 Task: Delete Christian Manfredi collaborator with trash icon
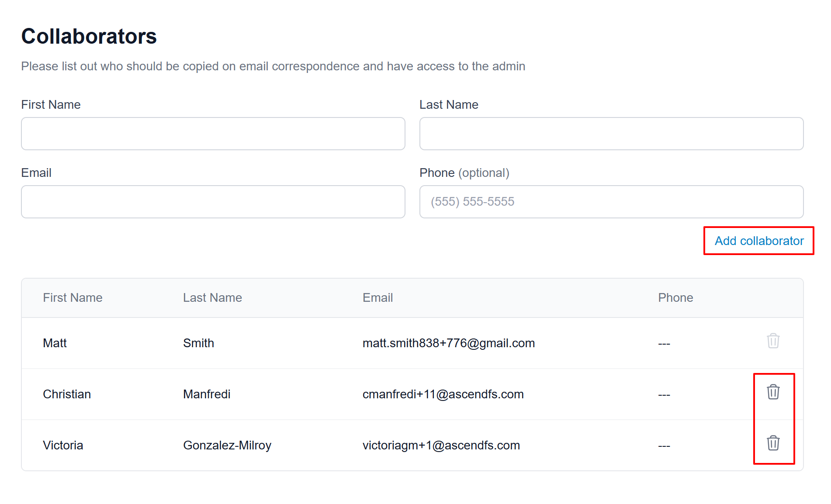click(x=773, y=392)
